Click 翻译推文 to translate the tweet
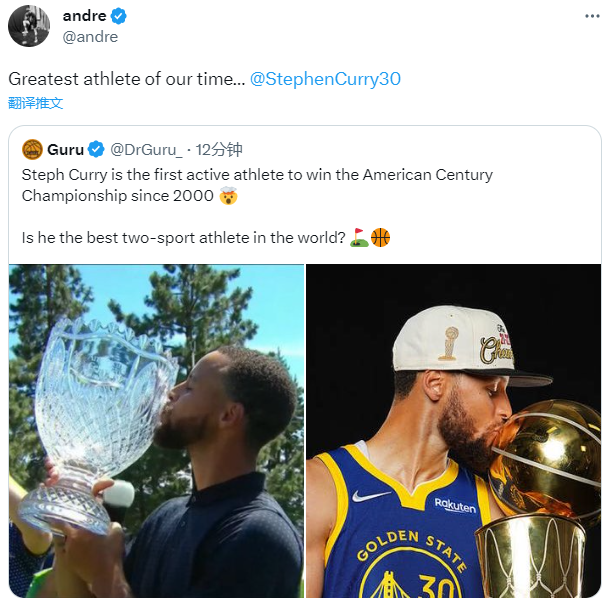This screenshot has width=602, height=598. point(36,102)
